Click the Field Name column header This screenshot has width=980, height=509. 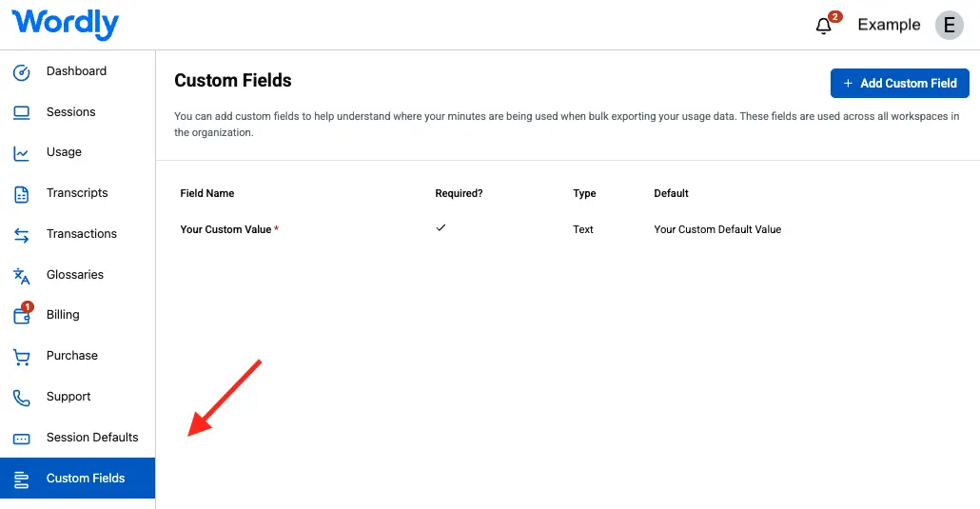click(x=206, y=193)
